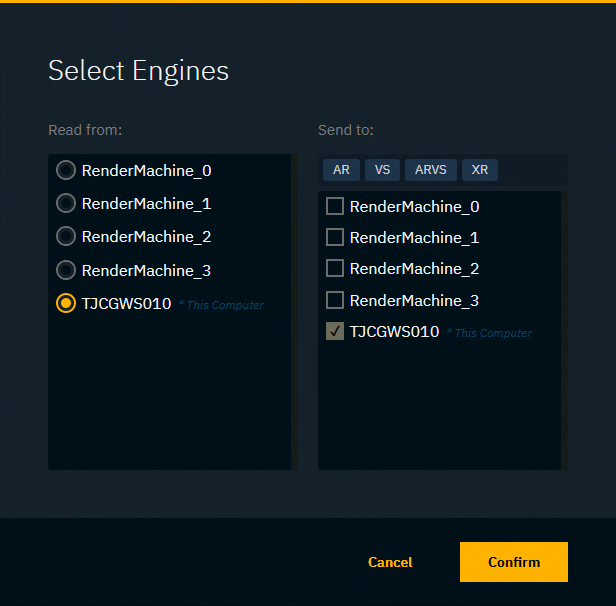Viewport: 616px width, 606px height.
Task: Cancel the Select Engines dialog
Action: pyautogui.click(x=390, y=562)
